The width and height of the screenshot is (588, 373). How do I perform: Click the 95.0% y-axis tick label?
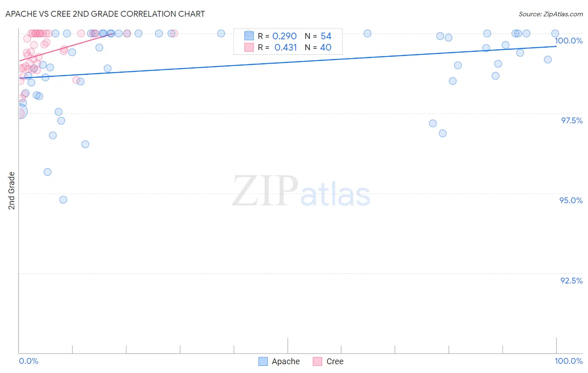click(571, 200)
